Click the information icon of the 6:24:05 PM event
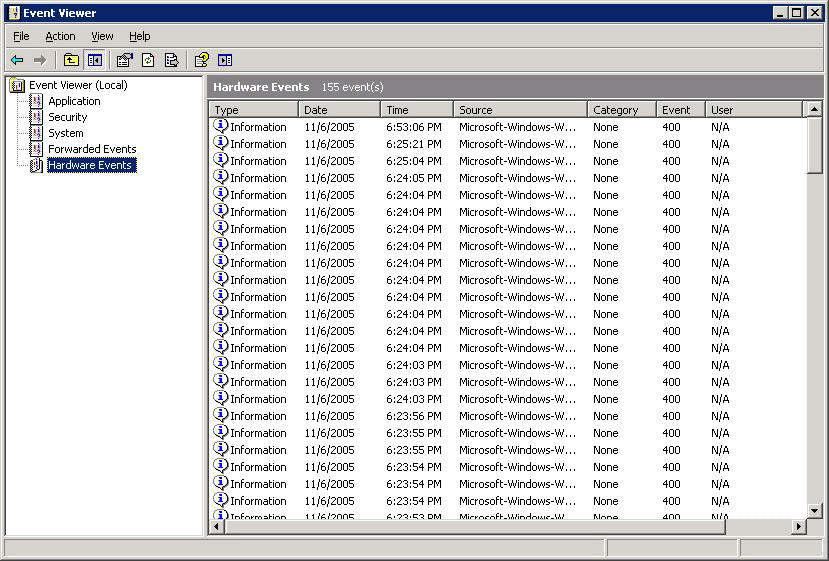 (220, 177)
